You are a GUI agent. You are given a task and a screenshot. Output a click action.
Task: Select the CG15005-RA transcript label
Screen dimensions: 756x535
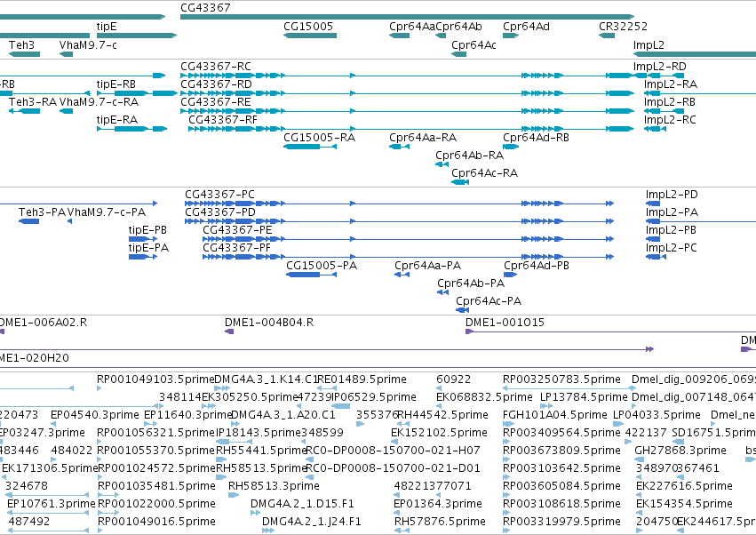coord(319,138)
